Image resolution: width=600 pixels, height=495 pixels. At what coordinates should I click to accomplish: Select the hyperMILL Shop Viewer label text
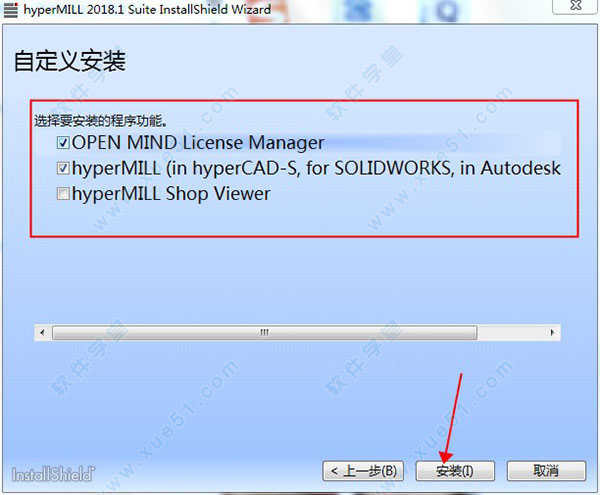tap(171, 195)
